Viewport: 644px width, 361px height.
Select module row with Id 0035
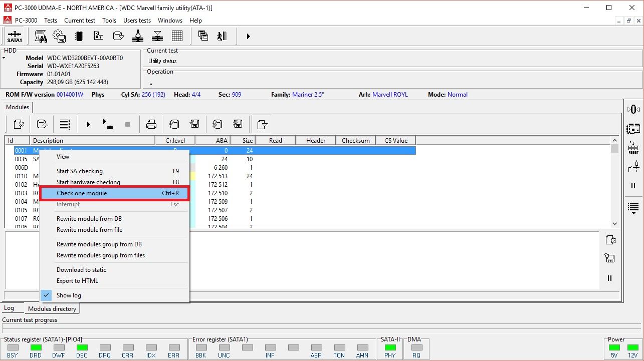210,159
